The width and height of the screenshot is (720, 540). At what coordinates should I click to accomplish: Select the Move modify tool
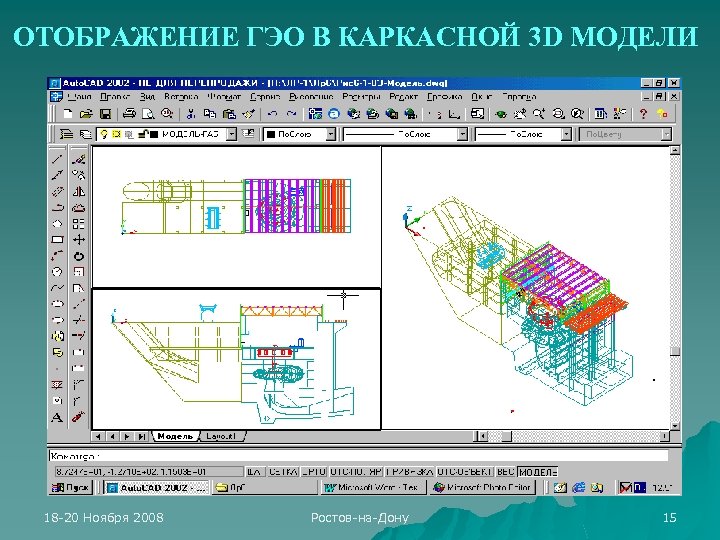pos(79,240)
